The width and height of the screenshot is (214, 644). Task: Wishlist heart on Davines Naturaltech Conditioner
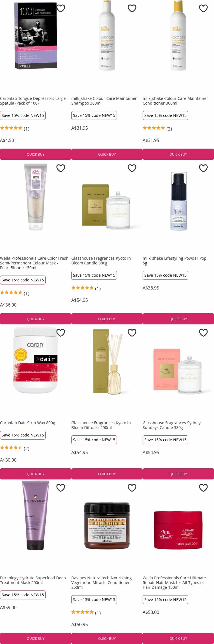click(132, 488)
